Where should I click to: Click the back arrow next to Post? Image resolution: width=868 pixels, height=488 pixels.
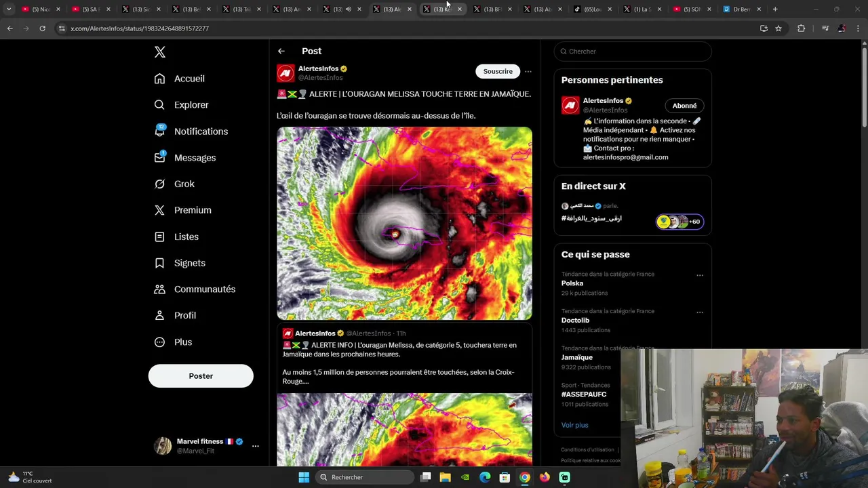click(x=281, y=52)
